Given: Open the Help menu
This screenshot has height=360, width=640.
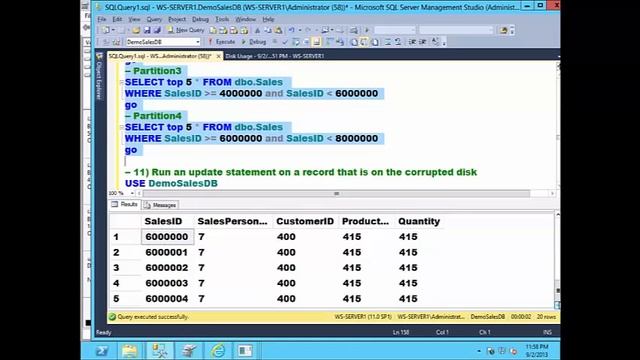Looking at the screenshot, I should pyautogui.click(x=268, y=19).
